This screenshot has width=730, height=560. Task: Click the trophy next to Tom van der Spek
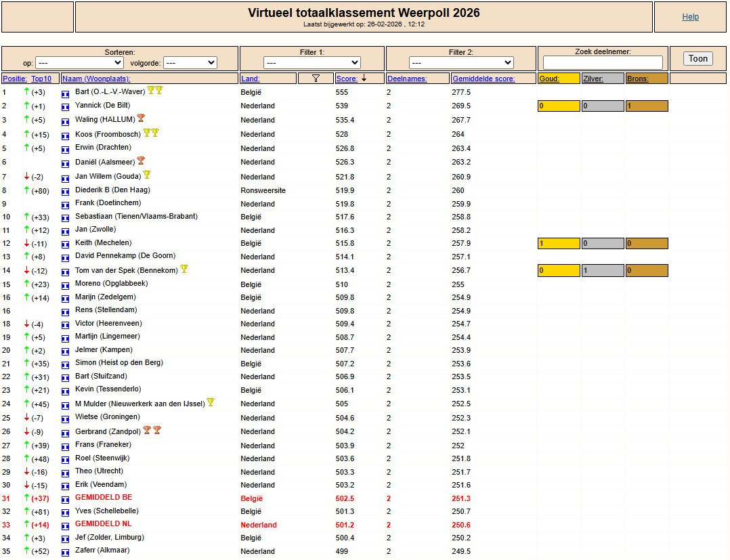tap(184, 270)
